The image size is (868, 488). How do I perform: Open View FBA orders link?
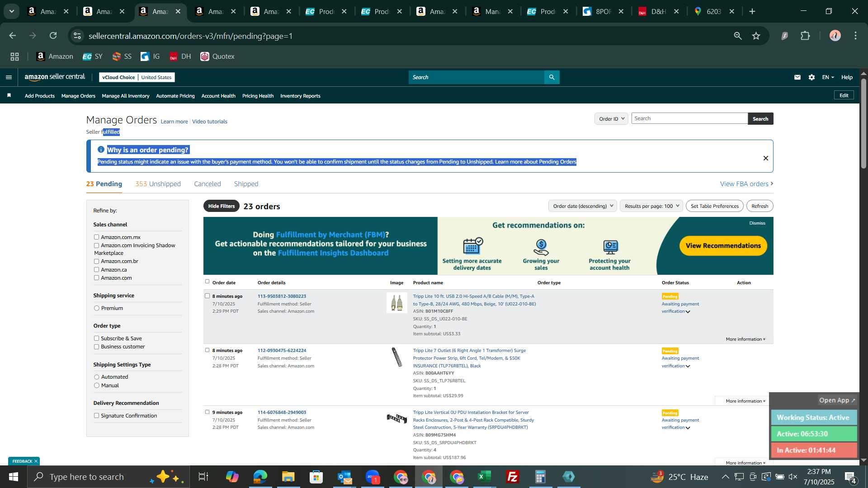[746, 184]
